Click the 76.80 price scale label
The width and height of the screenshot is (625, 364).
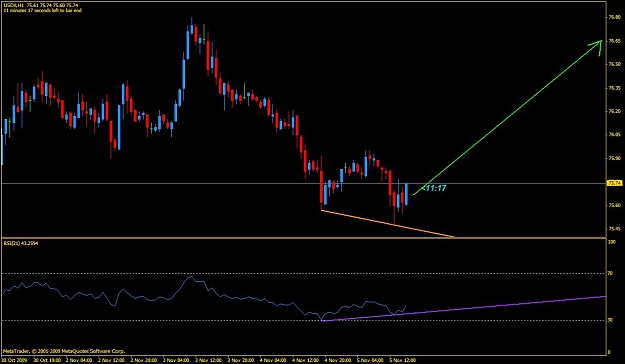614,18
